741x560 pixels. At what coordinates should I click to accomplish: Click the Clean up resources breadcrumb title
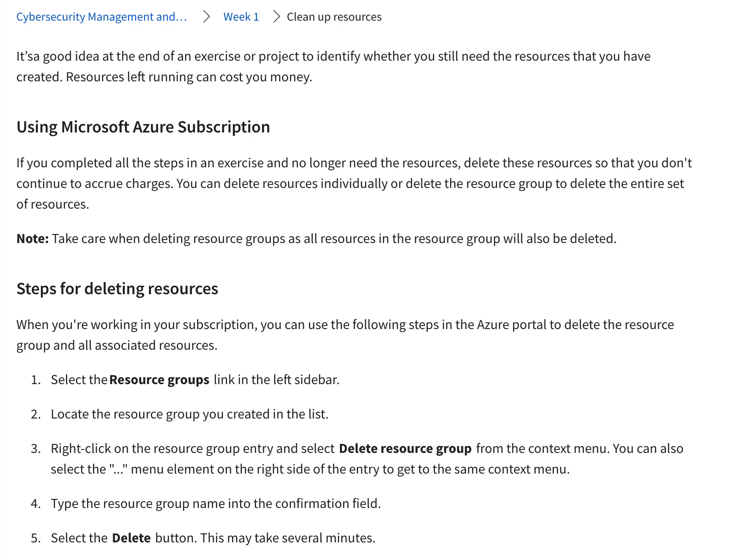coord(334,17)
